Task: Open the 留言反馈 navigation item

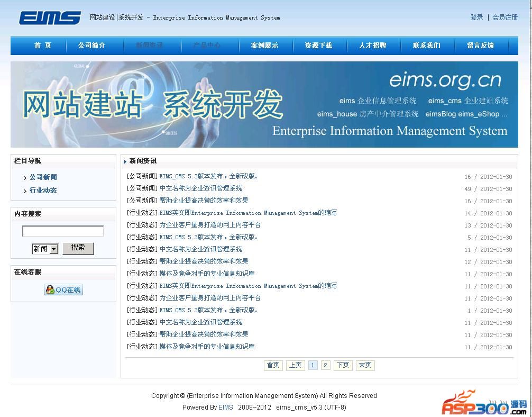Action: [480, 46]
